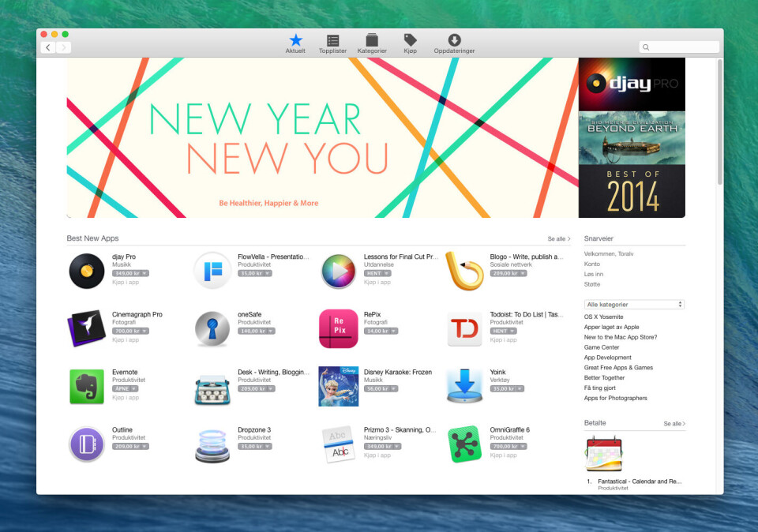Open the Evernote elephant icon
Viewport: 758px width, 532px height.
87,387
